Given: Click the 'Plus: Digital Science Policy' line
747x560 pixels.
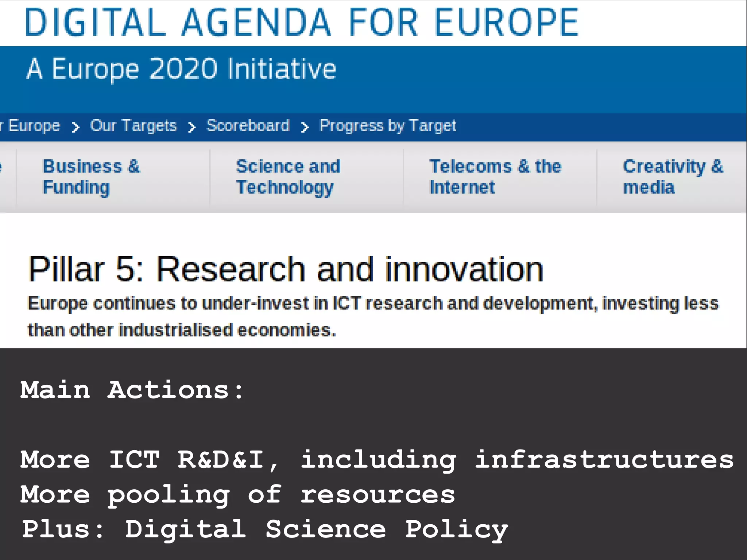Looking at the screenshot, I should 264,529.
